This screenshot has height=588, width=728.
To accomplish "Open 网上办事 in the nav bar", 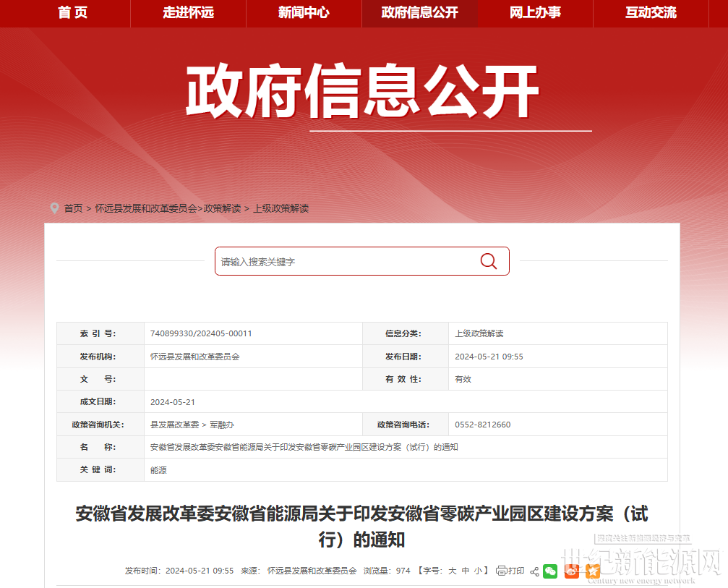I will [x=535, y=13].
